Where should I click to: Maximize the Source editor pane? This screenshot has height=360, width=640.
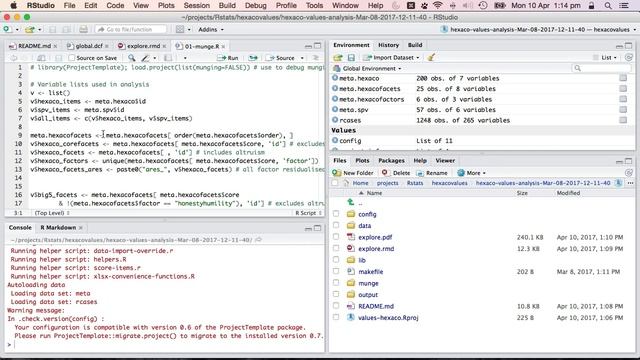point(318,46)
